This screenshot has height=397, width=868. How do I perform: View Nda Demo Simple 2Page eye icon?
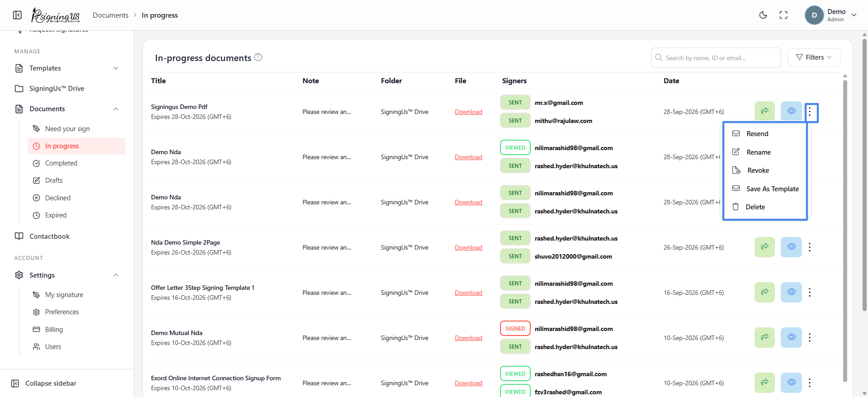(791, 247)
